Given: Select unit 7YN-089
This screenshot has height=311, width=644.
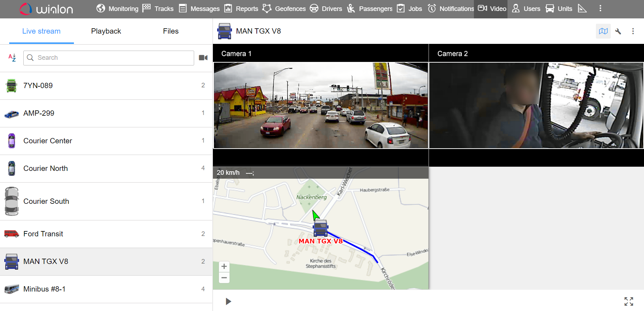Looking at the screenshot, I should point(106,86).
